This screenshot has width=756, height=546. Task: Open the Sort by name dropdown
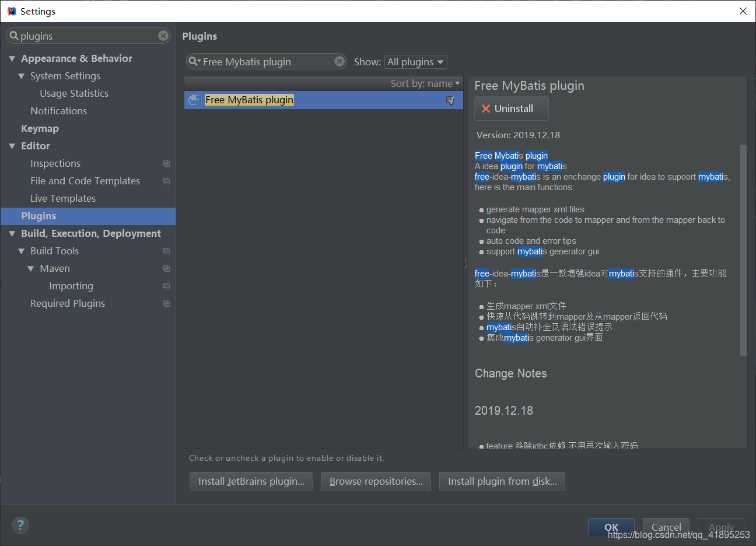(x=425, y=83)
